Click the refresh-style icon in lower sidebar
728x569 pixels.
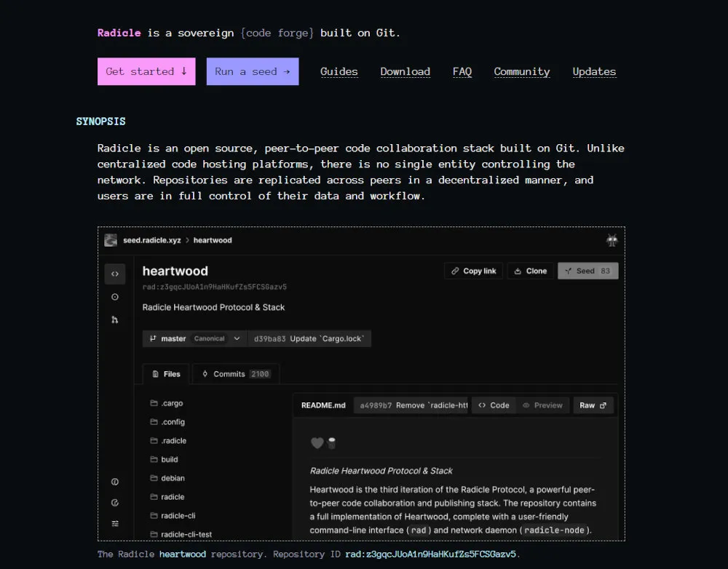[x=115, y=503]
